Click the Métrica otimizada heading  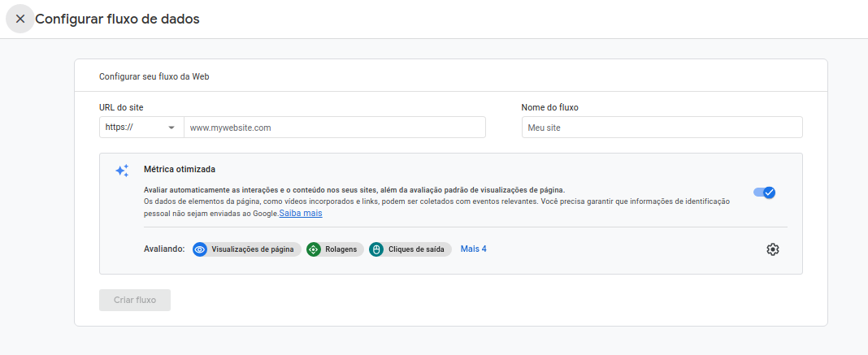pos(180,169)
